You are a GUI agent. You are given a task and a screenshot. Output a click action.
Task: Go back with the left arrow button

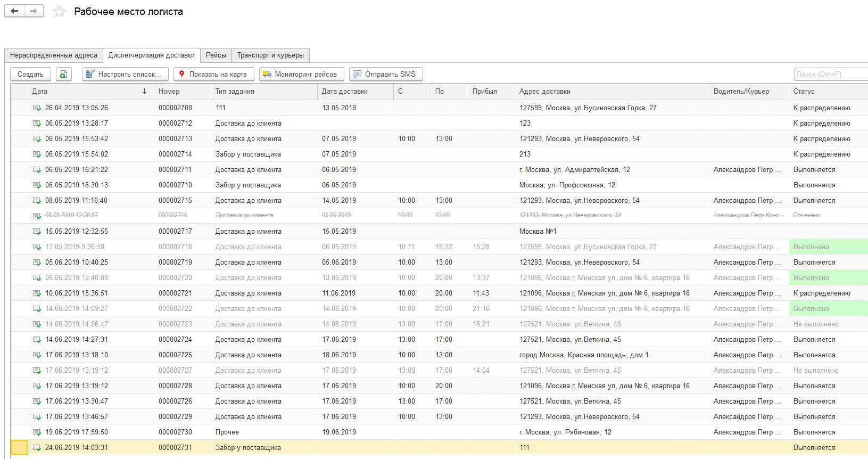14,11
